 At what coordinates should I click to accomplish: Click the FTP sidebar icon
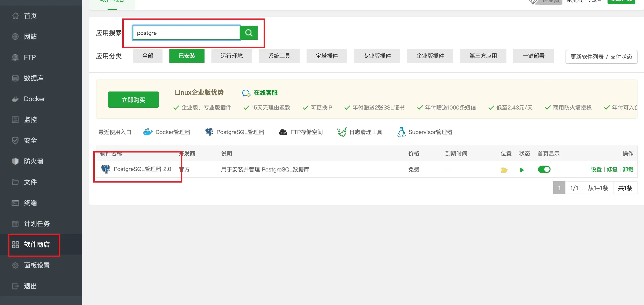(x=15, y=57)
